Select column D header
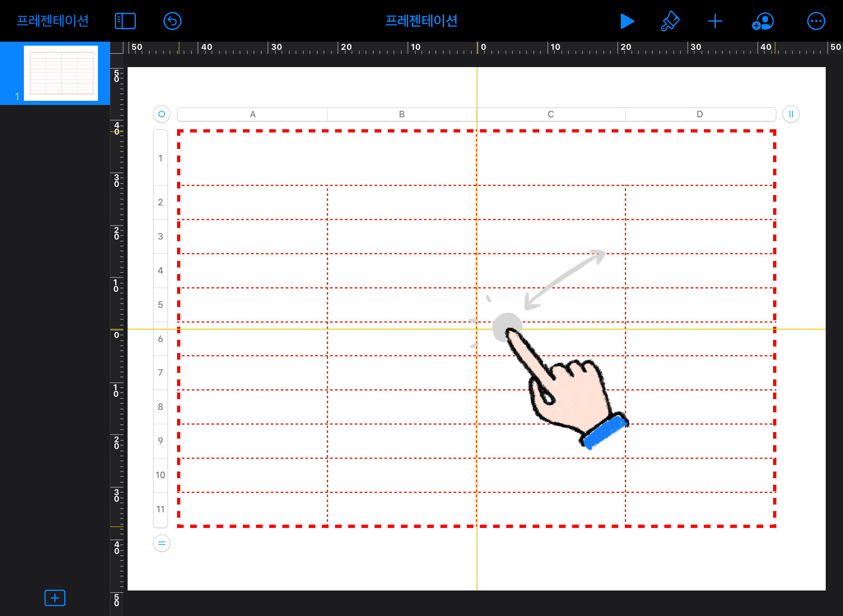This screenshot has width=843, height=616. 700,114
